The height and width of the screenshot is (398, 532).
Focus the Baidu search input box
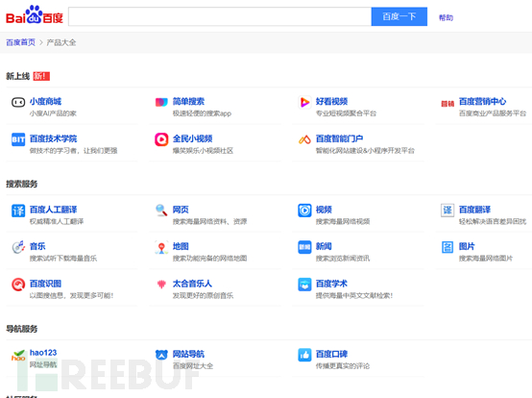tap(220, 16)
